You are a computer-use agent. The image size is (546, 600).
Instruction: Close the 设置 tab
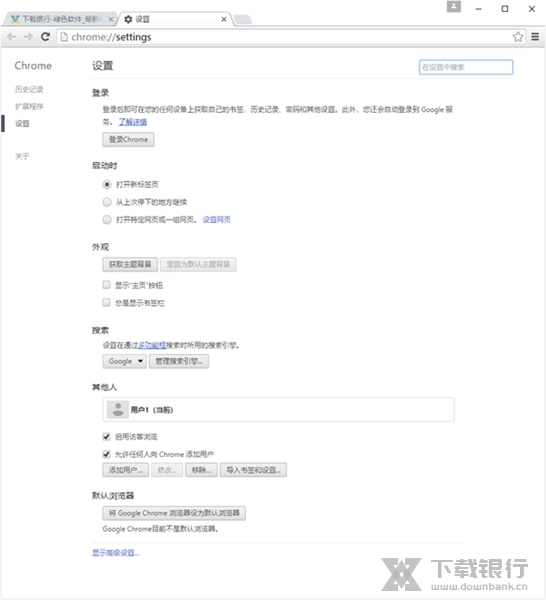click(224, 19)
